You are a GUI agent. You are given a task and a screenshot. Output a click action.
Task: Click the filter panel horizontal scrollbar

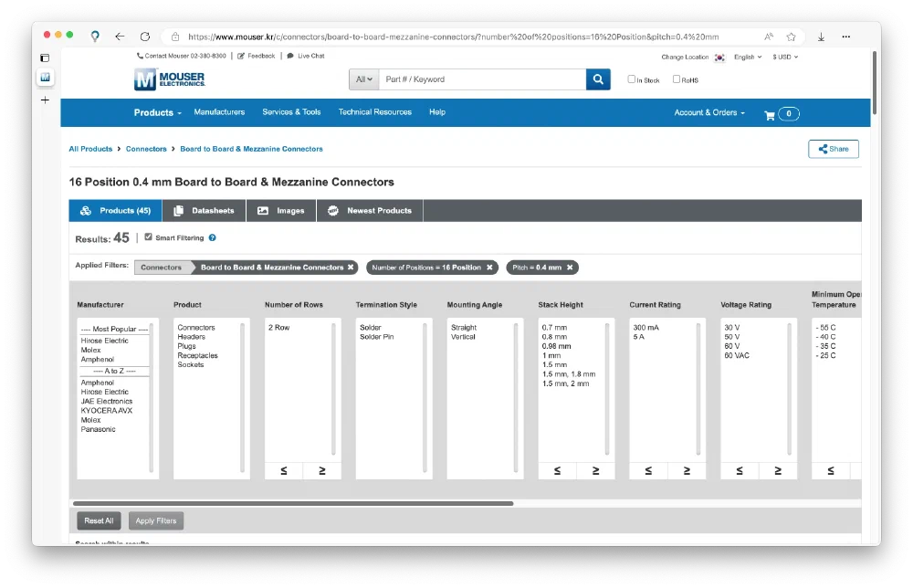click(x=292, y=503)
